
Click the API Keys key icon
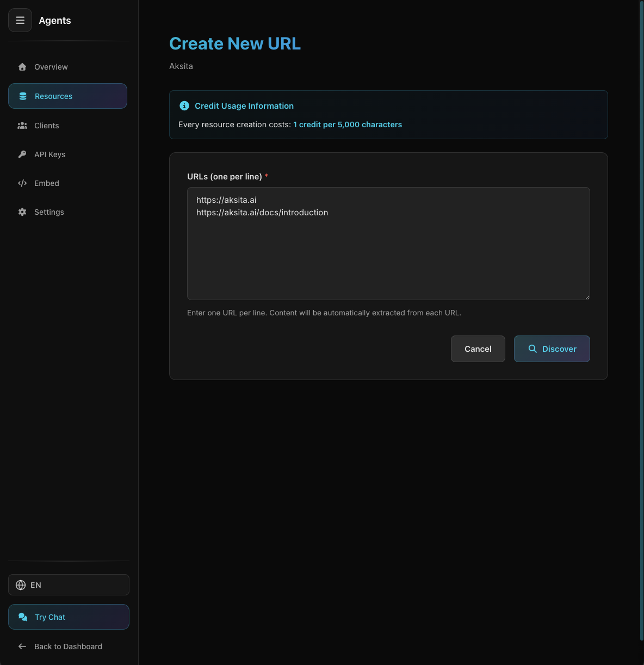(x=22, y=154)
